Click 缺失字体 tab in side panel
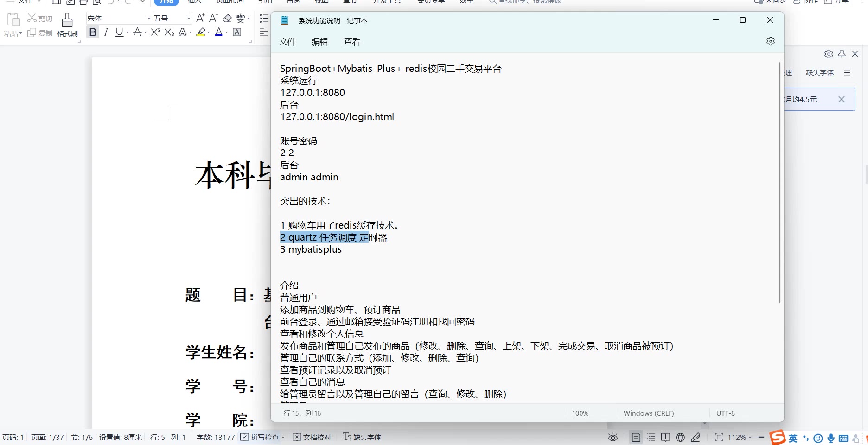 tap(820, 72)
